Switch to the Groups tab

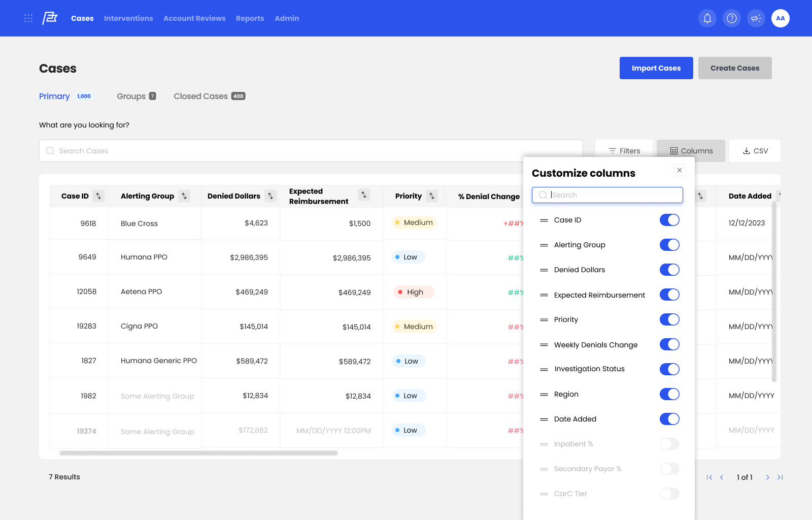pos(136,96)
